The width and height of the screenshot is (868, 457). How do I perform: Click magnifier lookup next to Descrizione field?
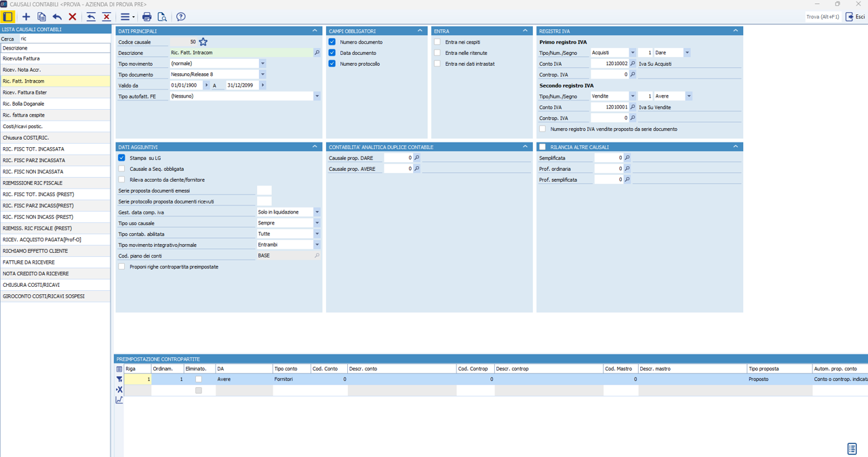click(x=317, y=53)
